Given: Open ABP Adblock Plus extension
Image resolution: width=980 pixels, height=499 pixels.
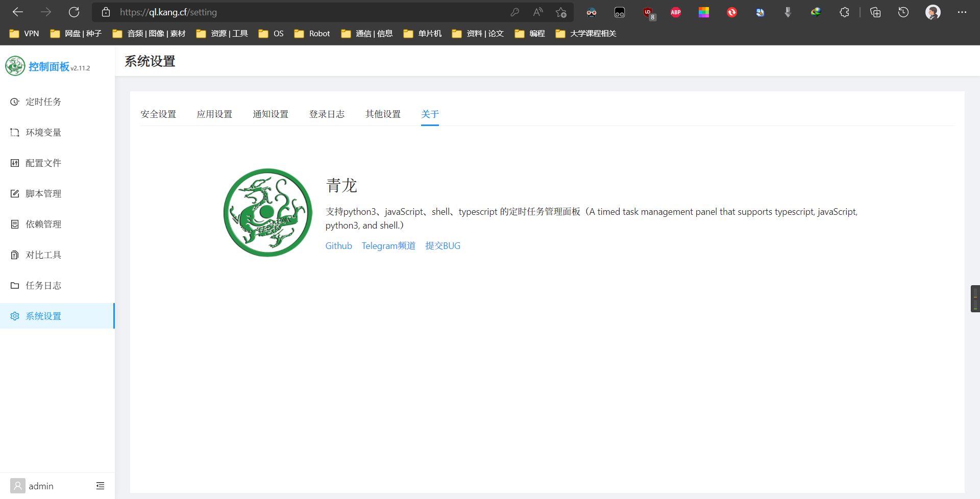Looking at the screenshot, I should pyautogui.click(x=676, y=12).
